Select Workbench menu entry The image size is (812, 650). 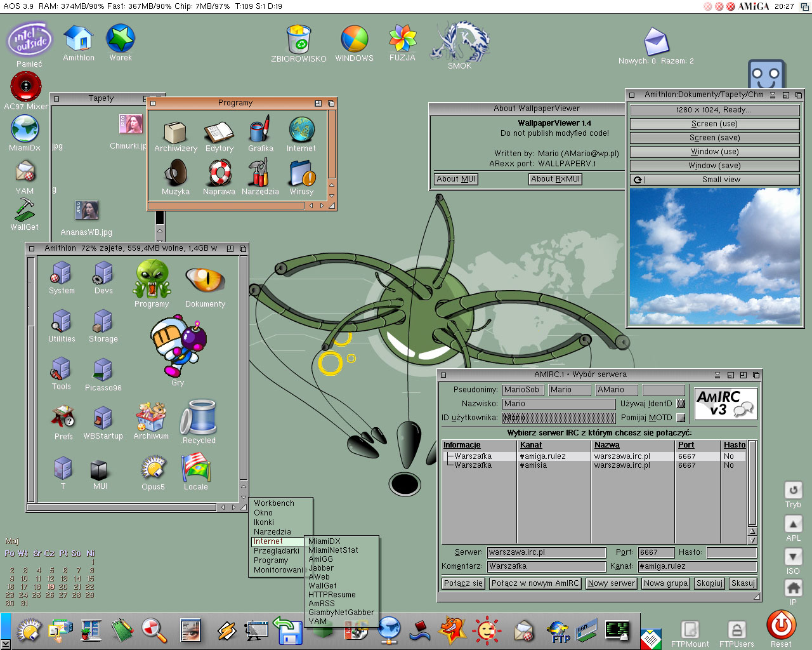tap(274, 503)
